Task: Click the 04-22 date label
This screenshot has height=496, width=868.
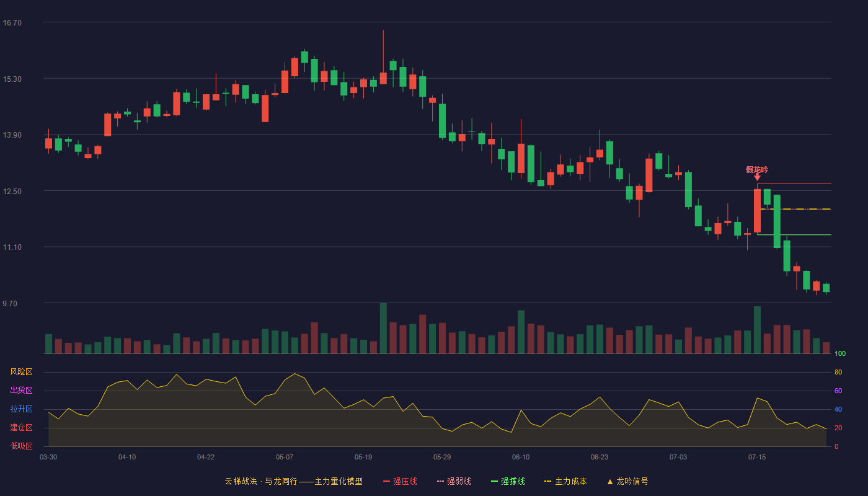Action: coord(206,457)
